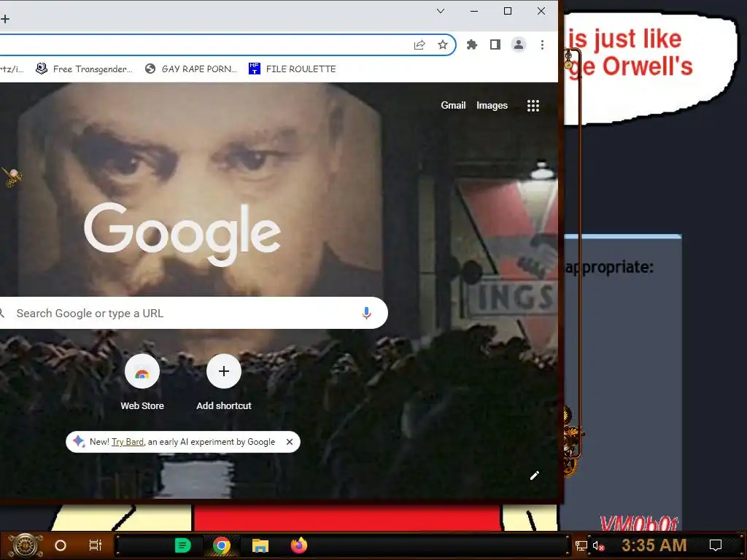The height and width of the screenshot is (560, 747).
Task: Open the Images link
Action: pyautogui.click(x=492, y=105)
